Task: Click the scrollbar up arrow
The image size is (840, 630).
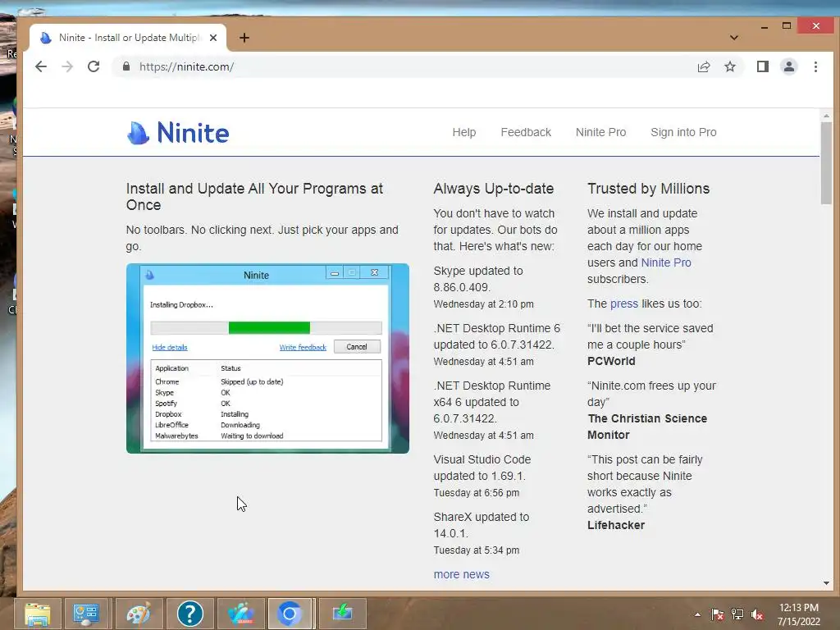Action: [826, 115]
